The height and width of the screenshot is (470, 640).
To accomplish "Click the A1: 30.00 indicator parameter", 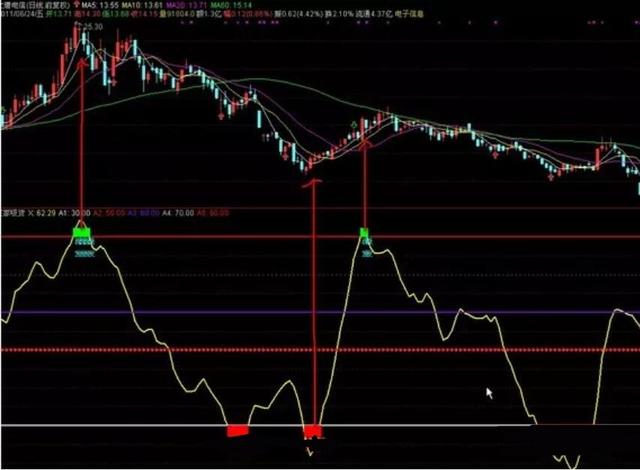I will click(74, 213).
